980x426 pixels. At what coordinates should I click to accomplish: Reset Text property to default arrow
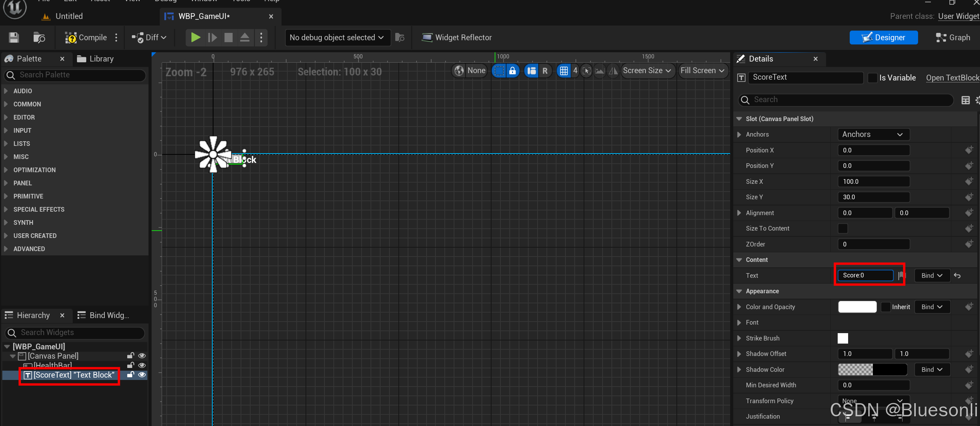click(957, 275)
